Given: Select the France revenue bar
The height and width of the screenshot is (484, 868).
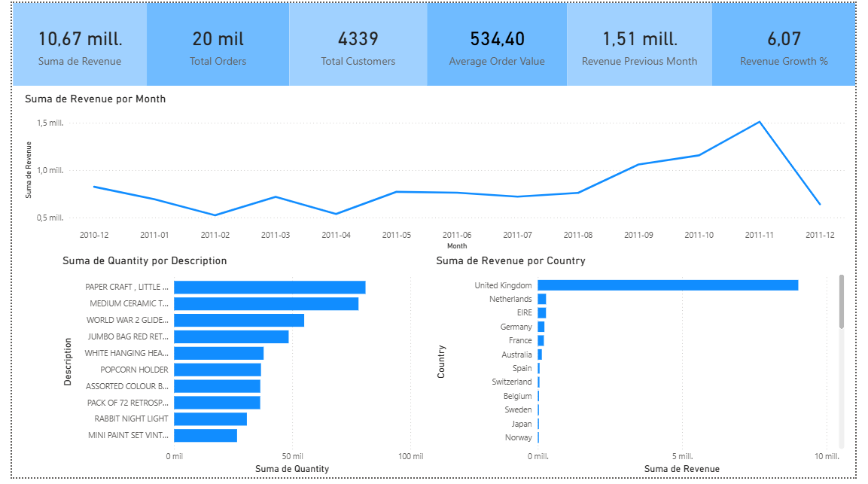Looking at the screenshot, I should [x=541, y=340].
